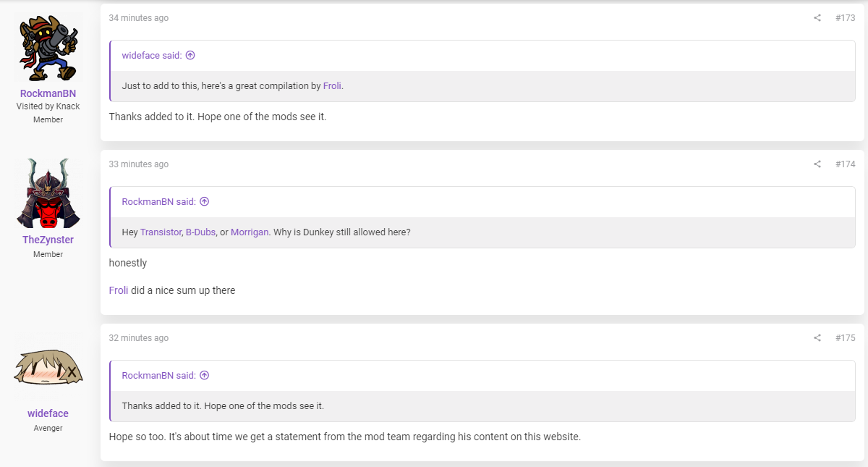
Task: Share post #175 via share icon
Action: (817, 338)
